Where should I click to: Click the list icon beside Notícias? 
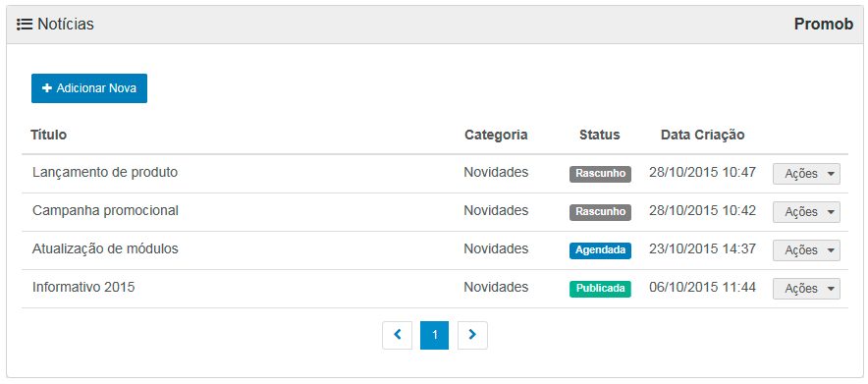[25, 25]
